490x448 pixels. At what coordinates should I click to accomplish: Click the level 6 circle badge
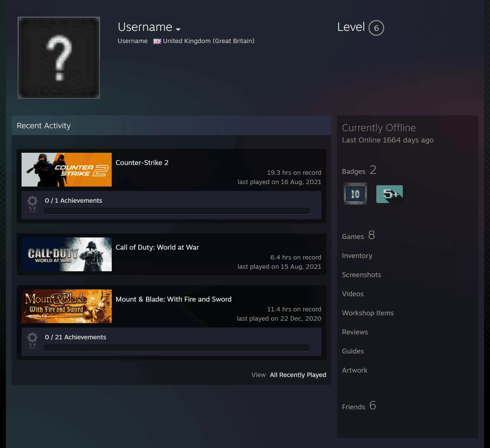(x=376, y=28)
